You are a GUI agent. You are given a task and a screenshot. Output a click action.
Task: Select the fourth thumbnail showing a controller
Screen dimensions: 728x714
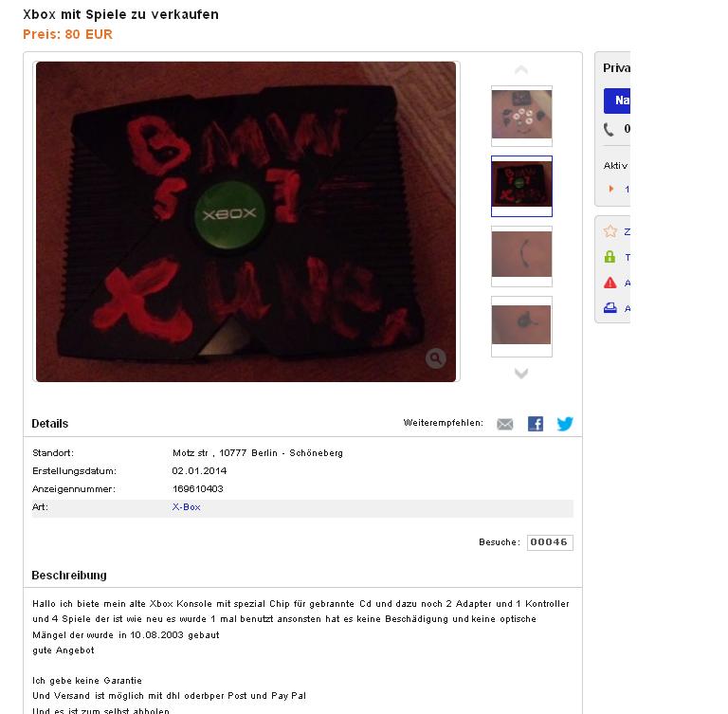point(521,326)
